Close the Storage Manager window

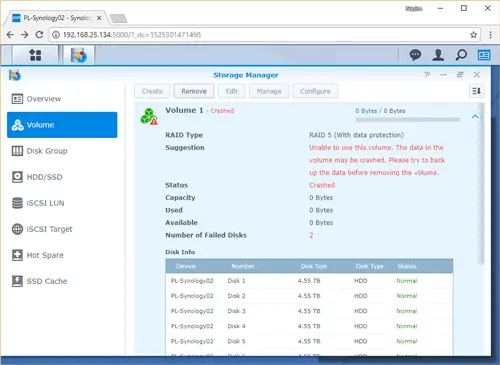point(477,75)
